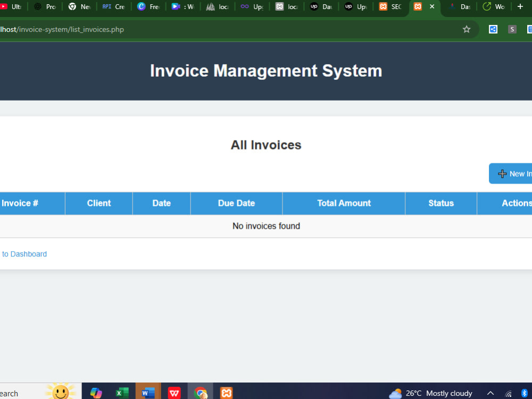532x399 pixels.
Task: Open WPS Office from the taskbar
Action: click(x=174, y=393)
